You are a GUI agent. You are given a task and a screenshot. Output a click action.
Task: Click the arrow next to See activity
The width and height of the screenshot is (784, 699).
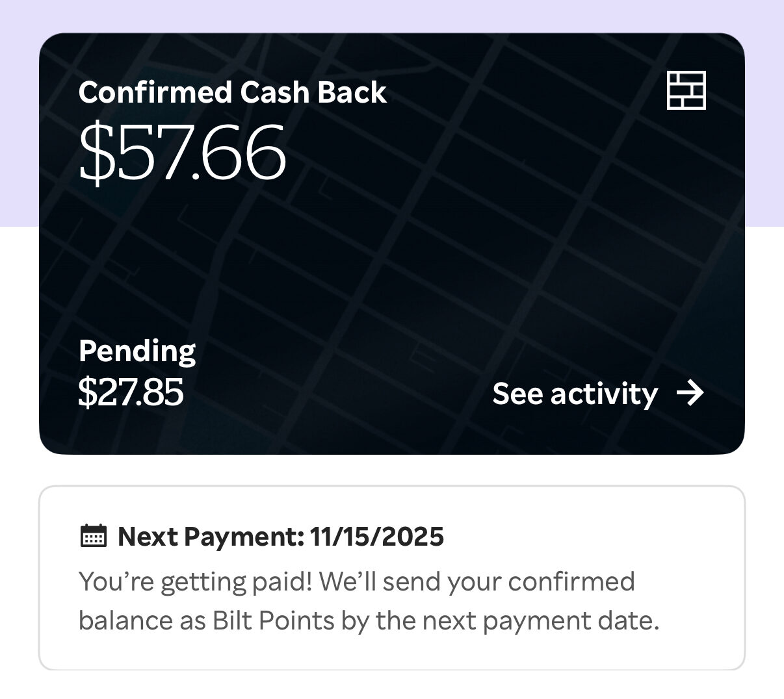(x=690, y=393)
